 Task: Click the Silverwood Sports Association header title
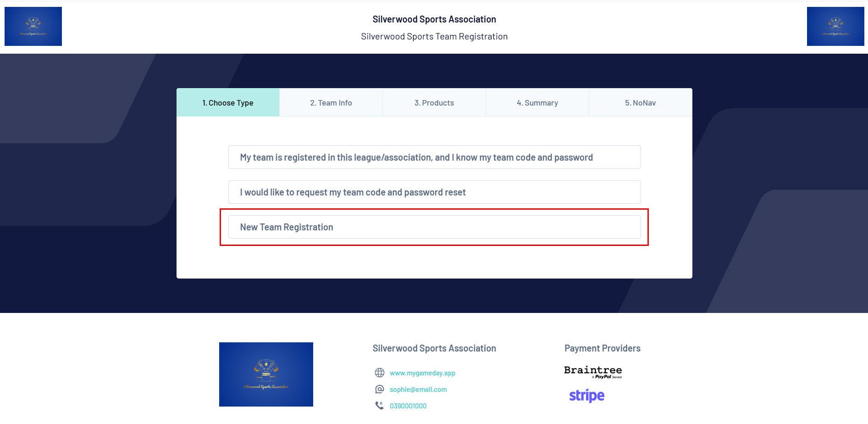434,19
